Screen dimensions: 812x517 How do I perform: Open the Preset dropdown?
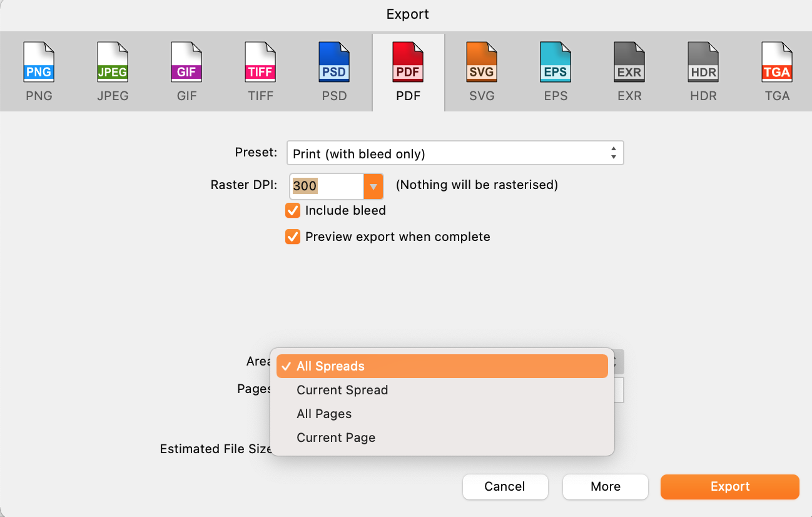(x=455, y=152)
